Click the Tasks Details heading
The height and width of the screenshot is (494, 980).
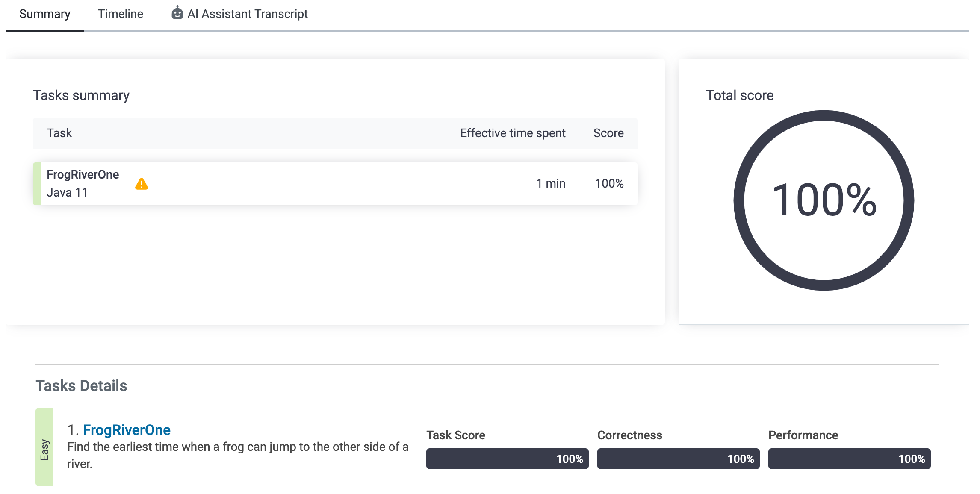(81, 386)
